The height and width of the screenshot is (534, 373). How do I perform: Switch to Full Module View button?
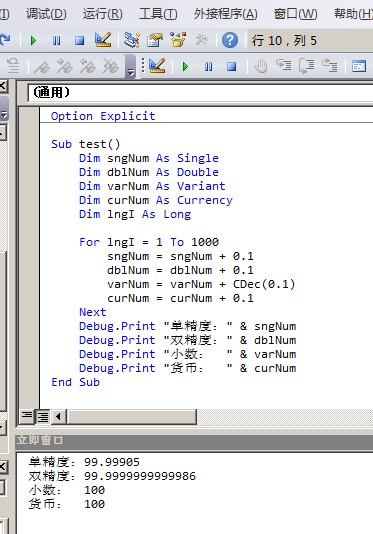(x=43, y=416)
